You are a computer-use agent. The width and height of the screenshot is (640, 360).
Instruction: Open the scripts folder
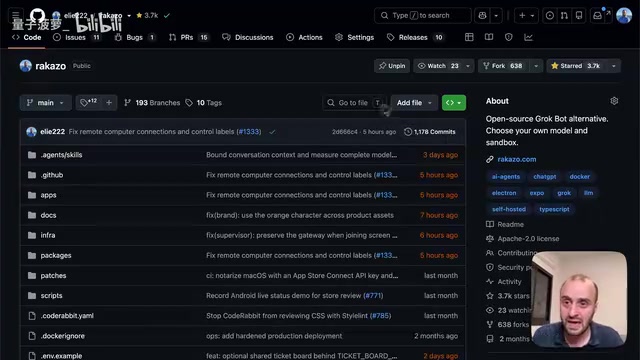tap(51, 296)
